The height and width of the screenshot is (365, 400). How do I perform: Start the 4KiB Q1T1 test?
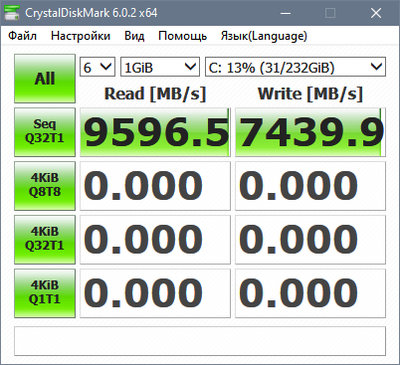(45, 293)
